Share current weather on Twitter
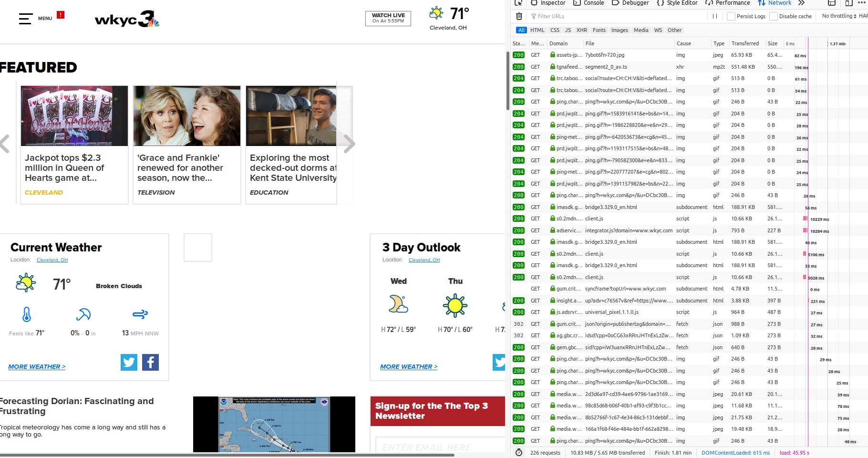This screenshot has width=868, height=458. (129, 362)
